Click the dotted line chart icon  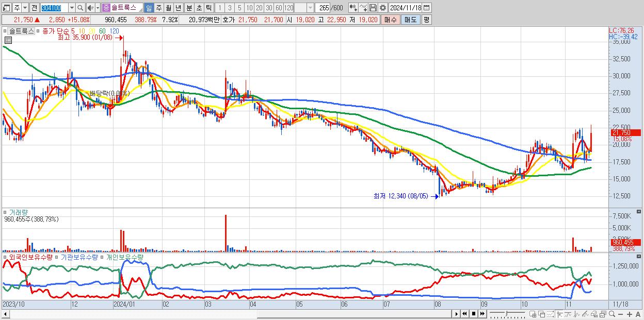550,314
